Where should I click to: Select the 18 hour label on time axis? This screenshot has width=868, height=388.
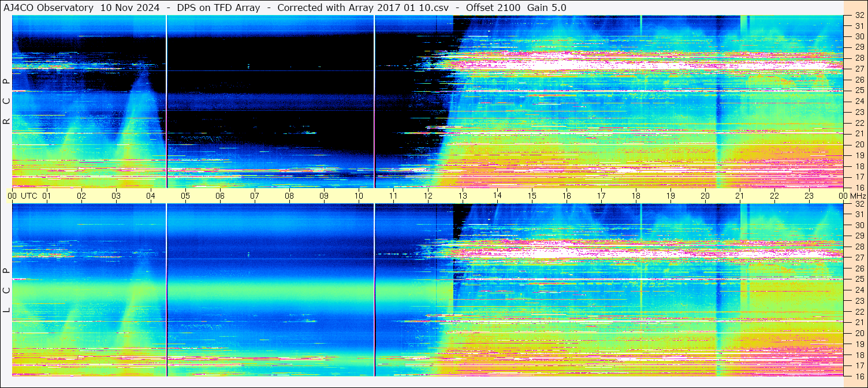(636, 196)
